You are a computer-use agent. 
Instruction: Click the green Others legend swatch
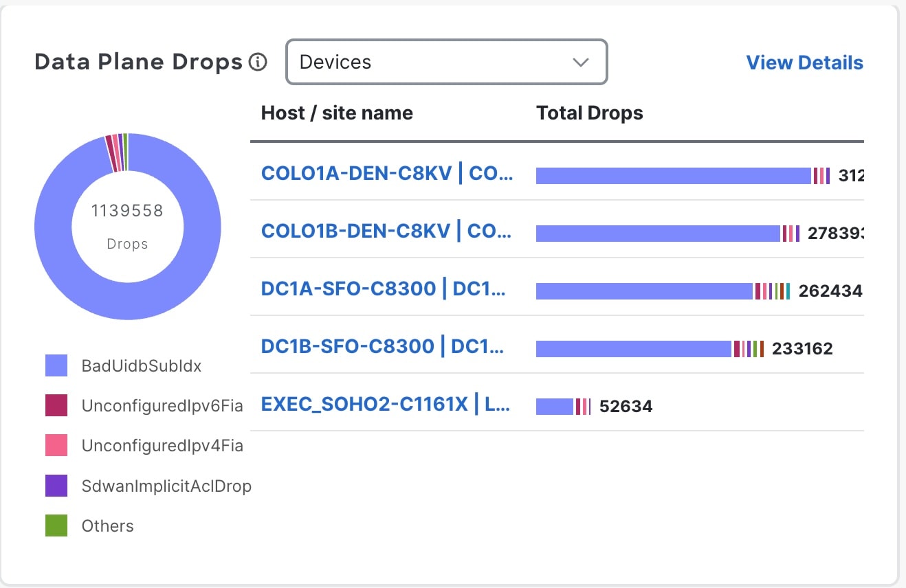click(x=56, y=525)
